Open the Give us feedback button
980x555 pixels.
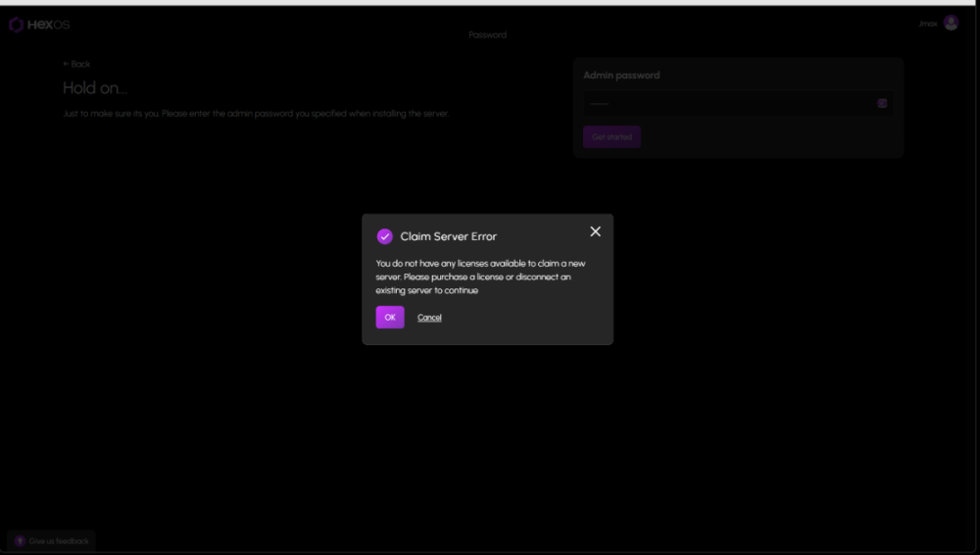(x=52, y=541)
